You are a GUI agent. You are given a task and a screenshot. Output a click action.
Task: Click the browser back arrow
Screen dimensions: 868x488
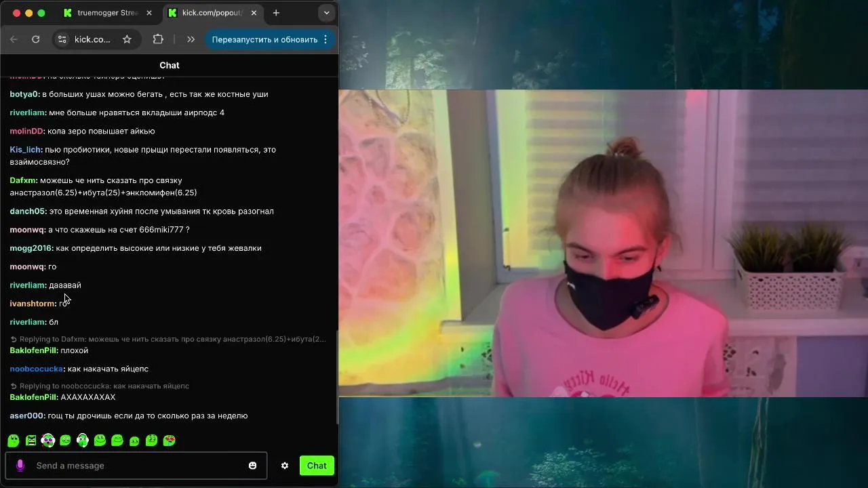(14, 39)
